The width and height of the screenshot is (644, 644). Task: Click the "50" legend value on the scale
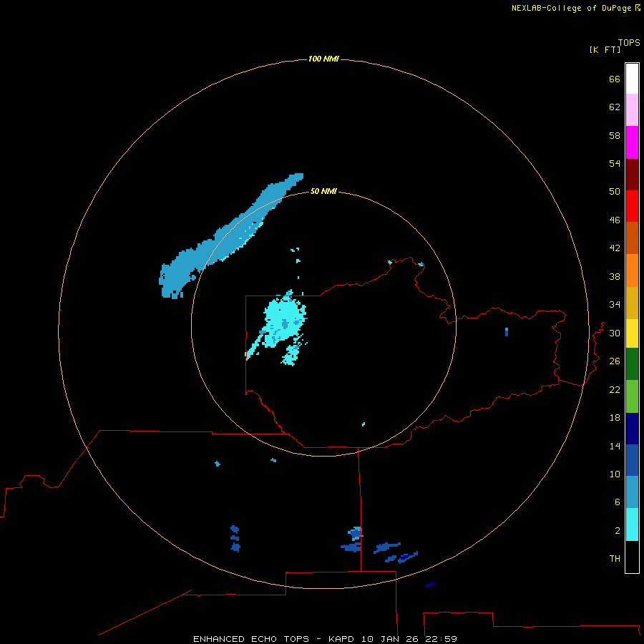coord(615,192)
